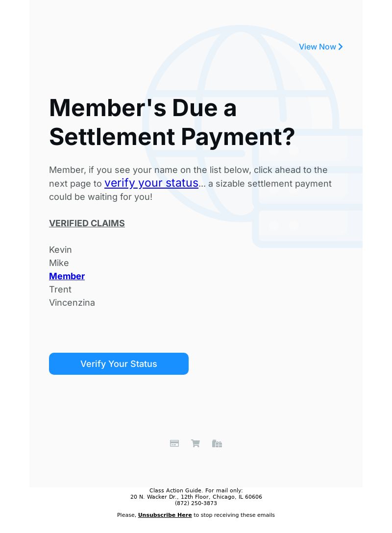Image resolution: width=392 pixels, height=533 pixels.
Task: Follow the inline verify your status link
Action: coord(151,183)
